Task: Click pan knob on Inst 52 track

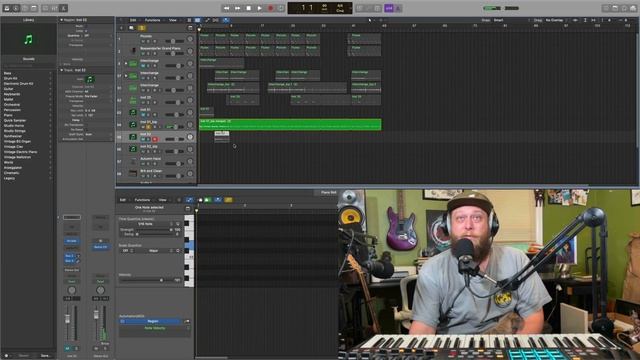Action: [x=190, y=137]
